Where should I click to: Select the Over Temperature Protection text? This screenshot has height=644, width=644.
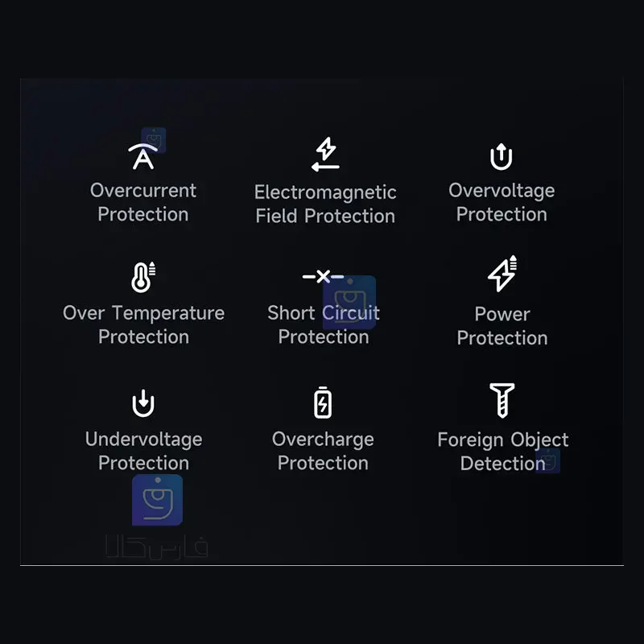coord(143,324)
